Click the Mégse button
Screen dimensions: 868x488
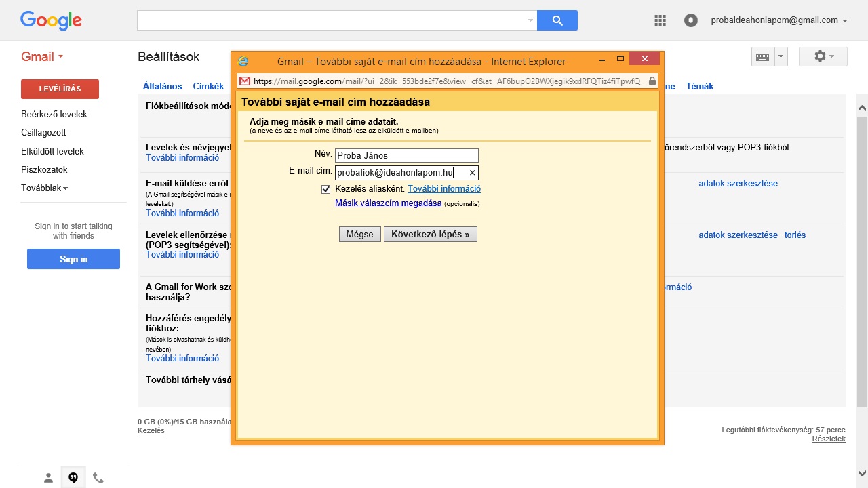coord(360,234)
